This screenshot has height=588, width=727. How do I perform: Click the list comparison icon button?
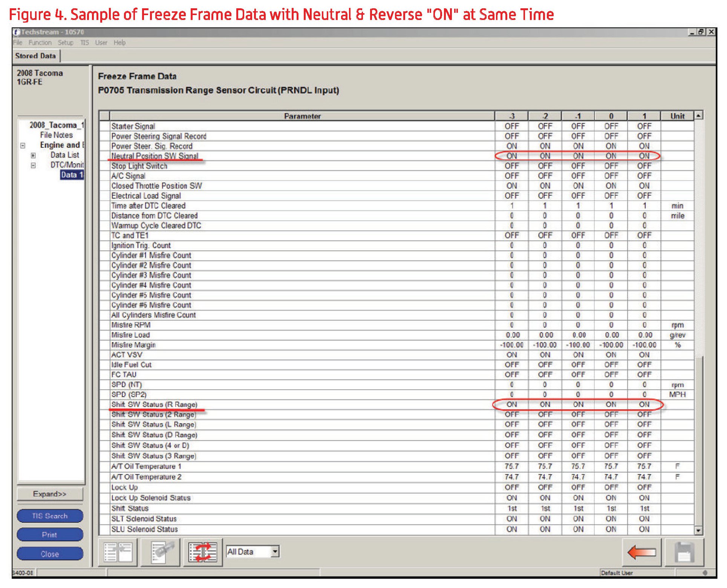(118, 553)
